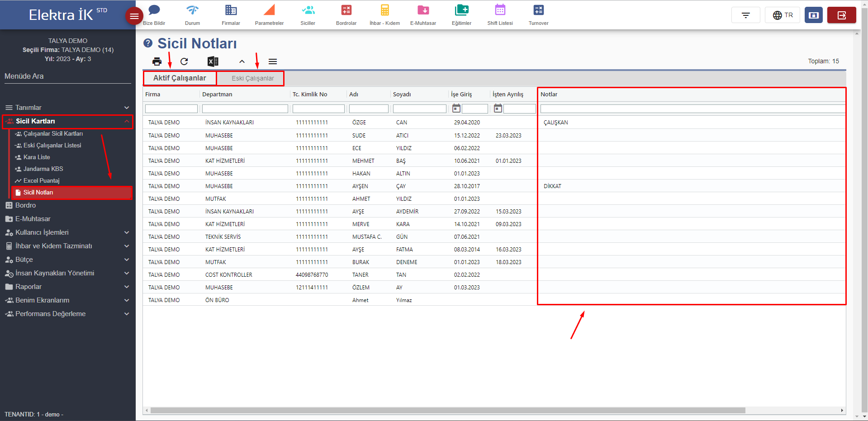This screenshot has width=868, height=421.
Task: Open the İşe Giriş date picker
Action: coord(456,109)
